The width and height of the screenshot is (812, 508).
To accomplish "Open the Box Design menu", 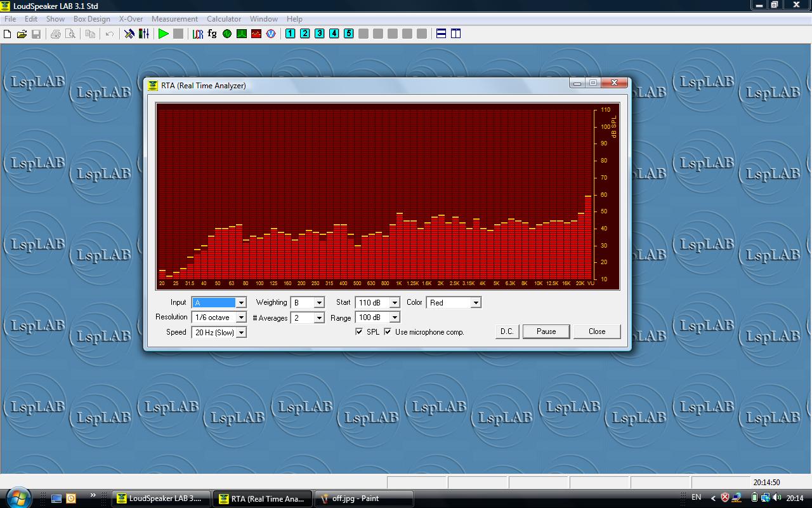I will 92,19.
